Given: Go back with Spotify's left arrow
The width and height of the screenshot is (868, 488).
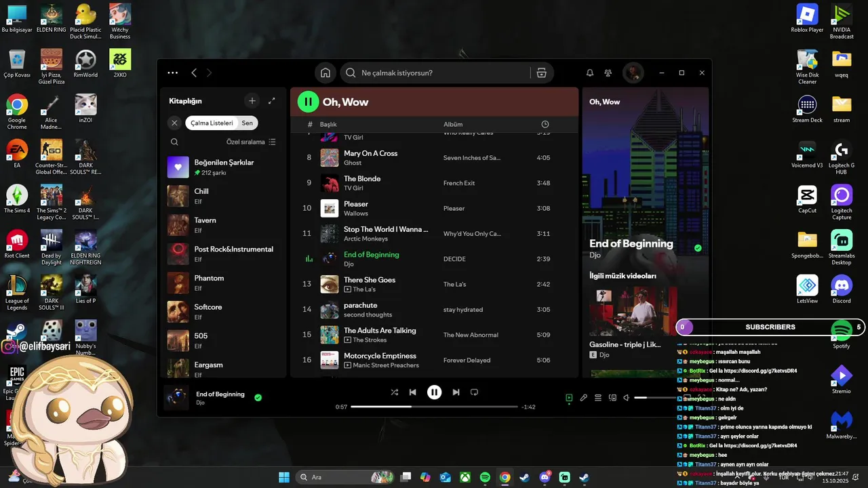Looking at the screenshot, I should click(194, 73).
